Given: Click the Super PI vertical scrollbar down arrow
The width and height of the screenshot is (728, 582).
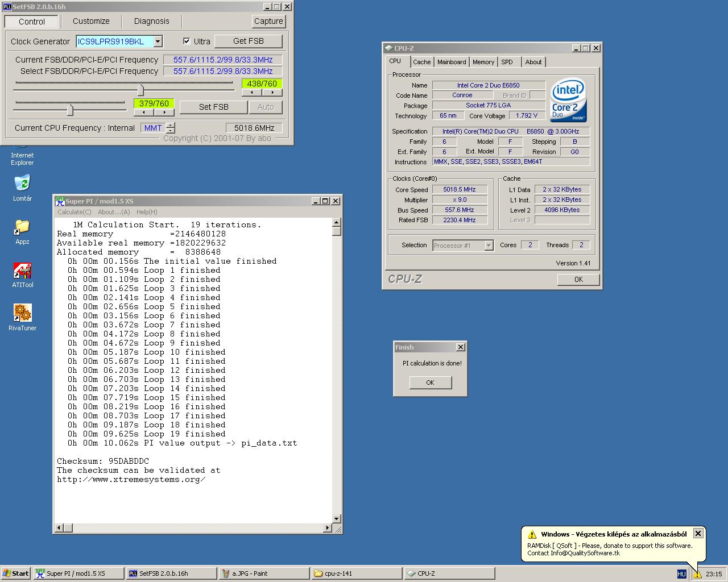Looking at the screenshot, I should click(336, 518).
